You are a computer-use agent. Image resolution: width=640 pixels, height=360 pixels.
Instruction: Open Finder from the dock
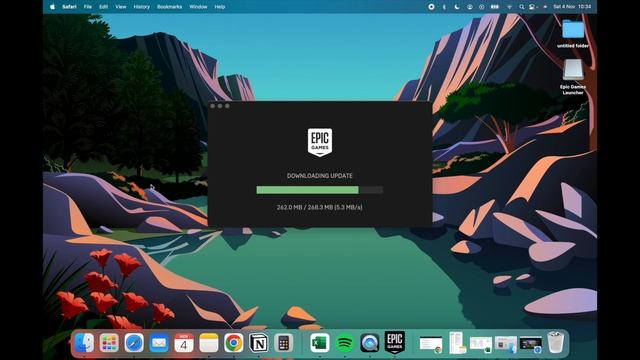[84, 343]
